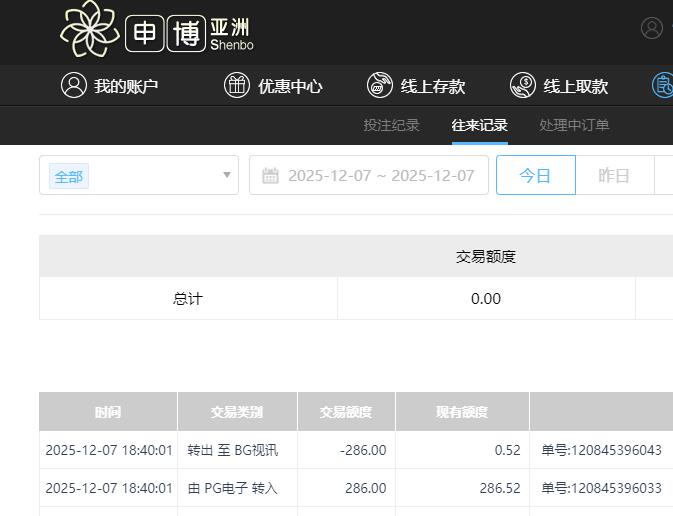Click the 交易额度 table column header
This screenshot has height=516, width=673.
346,412
